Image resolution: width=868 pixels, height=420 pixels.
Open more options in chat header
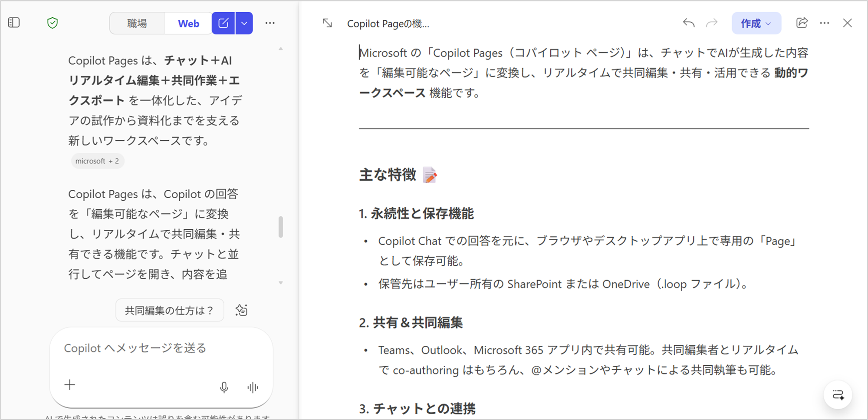(x=270, y=23)
